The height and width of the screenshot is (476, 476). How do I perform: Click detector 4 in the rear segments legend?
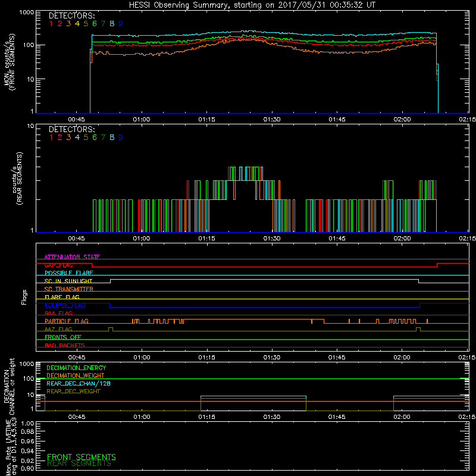point(77,137)
